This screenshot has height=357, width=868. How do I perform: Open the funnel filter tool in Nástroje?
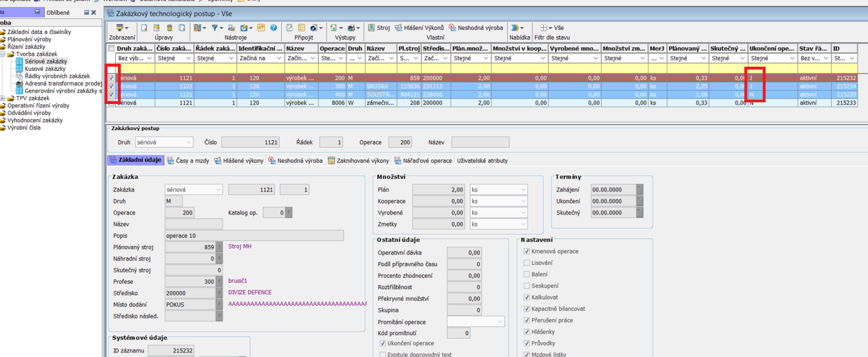point(215,28)
